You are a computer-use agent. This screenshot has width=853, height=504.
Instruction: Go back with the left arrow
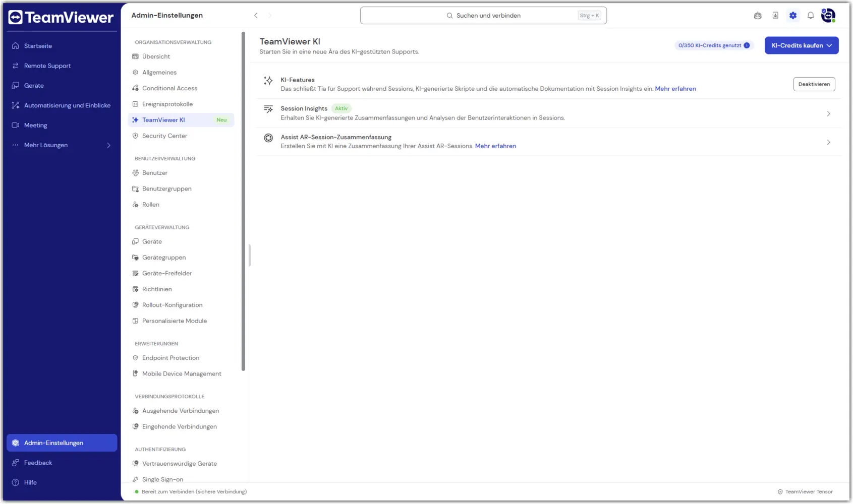[x=256, y=16]
